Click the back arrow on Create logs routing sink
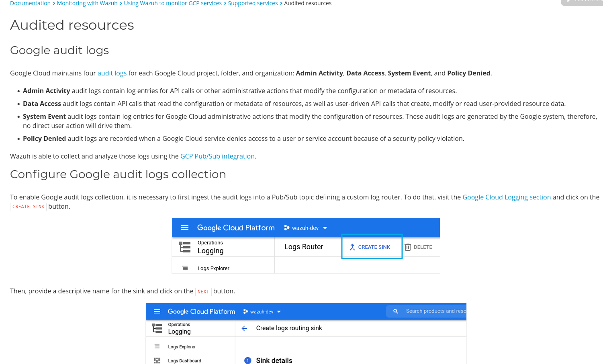 244,328
